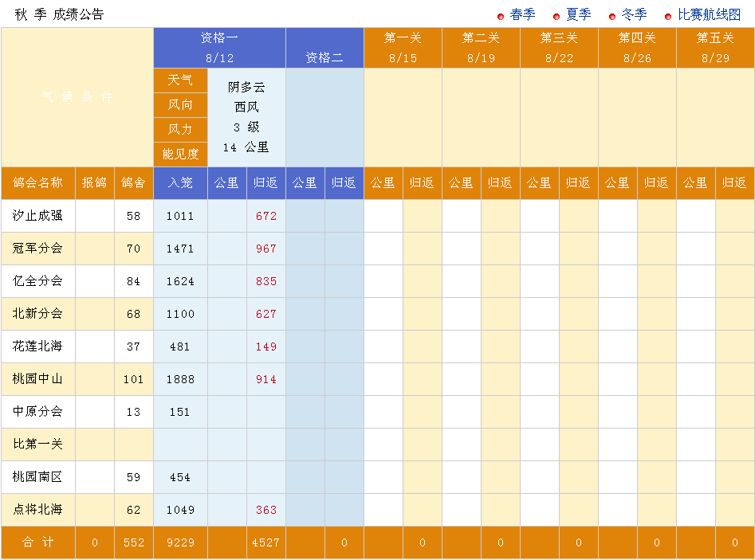This screenshot has height=560, width=755.
Task: Click the red 363 return count
Action: 266,511
